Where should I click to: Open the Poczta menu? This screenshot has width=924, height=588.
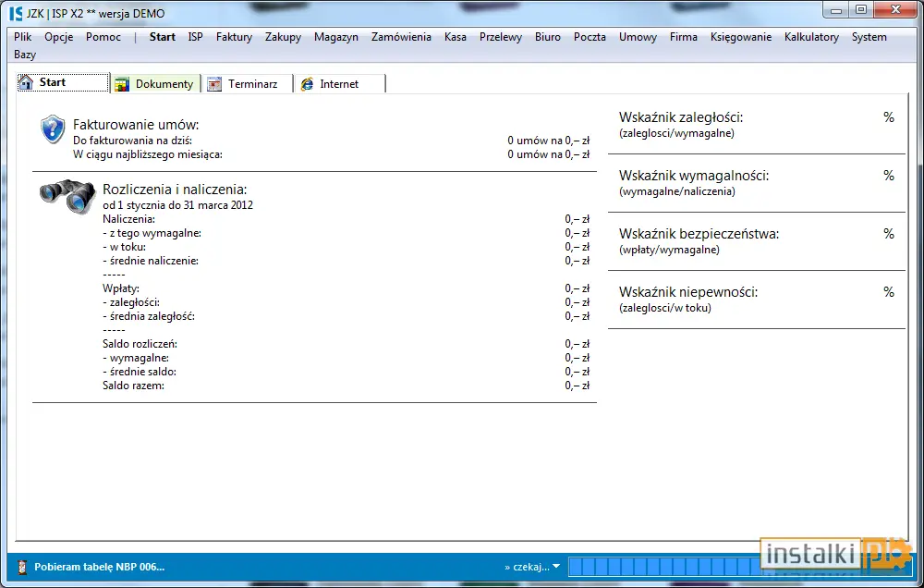[590, 37]
